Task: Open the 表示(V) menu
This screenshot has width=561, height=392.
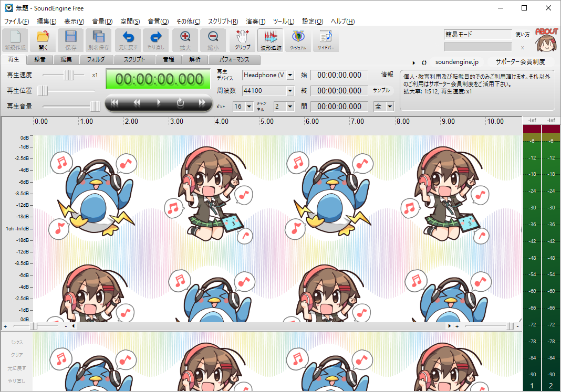Action: coord(74,22)
